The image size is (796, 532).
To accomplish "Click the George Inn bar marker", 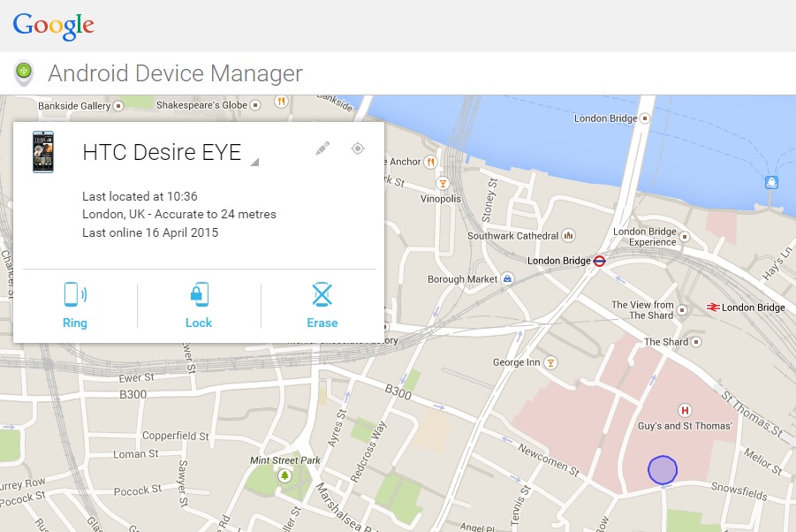I will pos(550,362).
